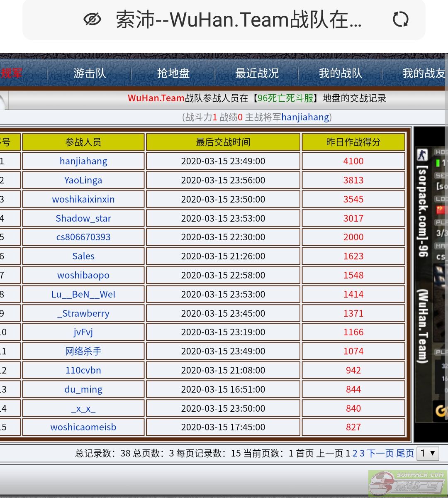The image size is (448, 498).
Task: Tap the address bar page title
Action: pos(239,20)
